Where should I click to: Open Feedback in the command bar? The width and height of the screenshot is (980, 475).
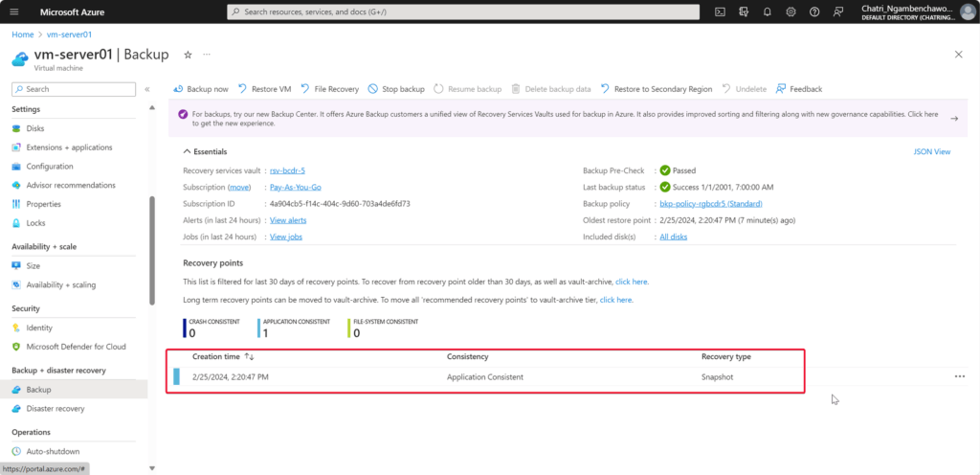799,89
